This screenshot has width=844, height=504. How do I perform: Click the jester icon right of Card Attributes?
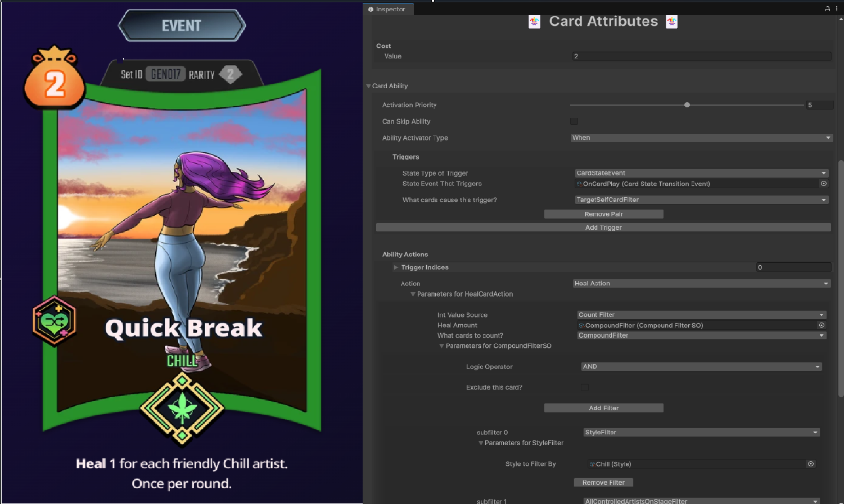671,21
